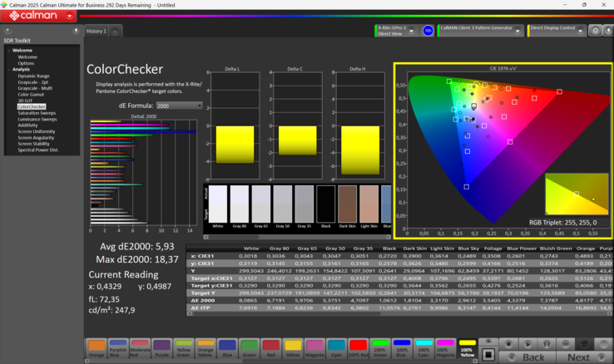This screenshot has height=364, width=614.
Task: Open the settings gear icon
Action: point(595,31)
